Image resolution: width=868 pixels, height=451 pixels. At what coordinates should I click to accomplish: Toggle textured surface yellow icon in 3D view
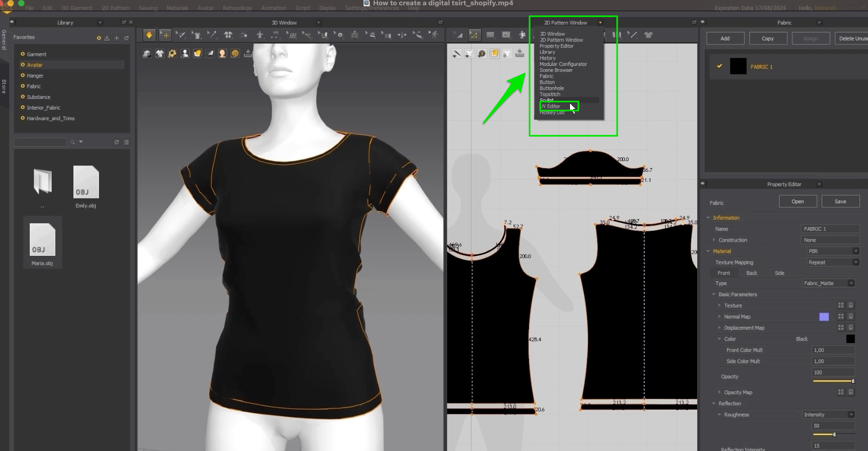pos(197,54)
